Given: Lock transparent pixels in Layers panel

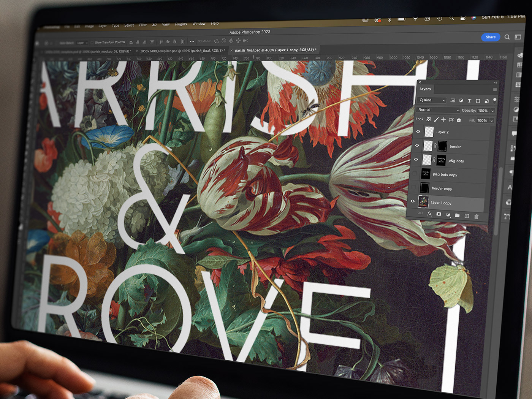Looking at the screenshot, I should (x=429, y=119).
